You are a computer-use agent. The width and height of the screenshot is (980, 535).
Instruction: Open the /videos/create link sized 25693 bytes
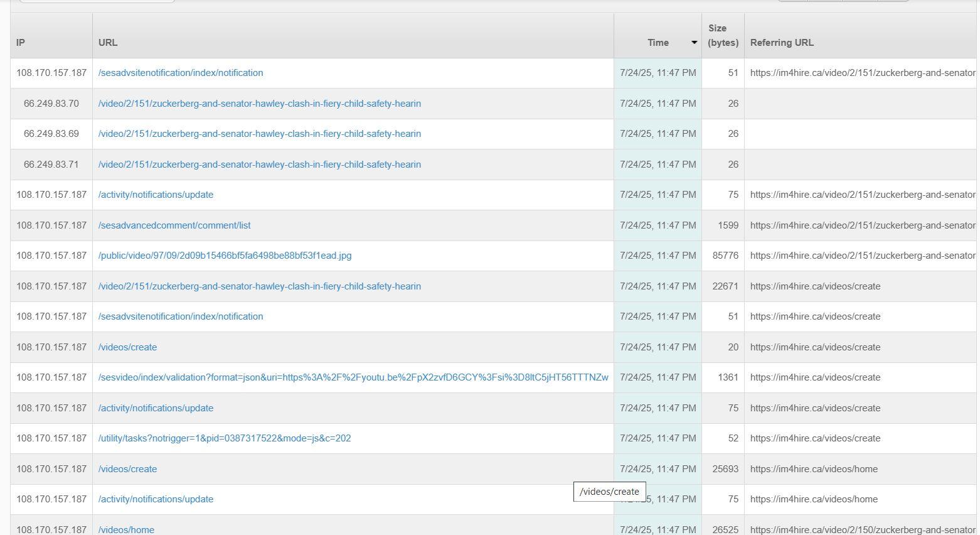pyautogui.click(x=127, y=469)
